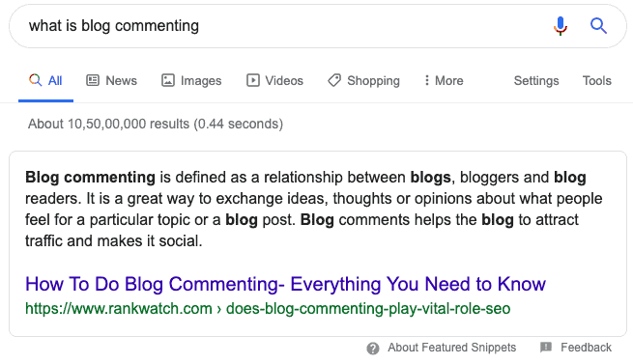Click the question mark help icon
The width and height of the screenshot is (633, 364).
(373, 348)
